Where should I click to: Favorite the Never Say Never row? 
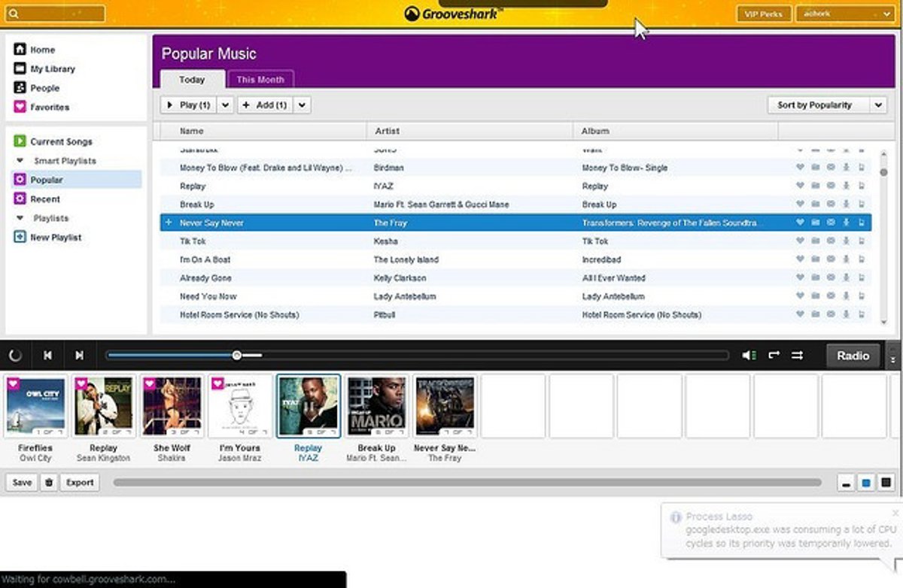coord(800,223)
